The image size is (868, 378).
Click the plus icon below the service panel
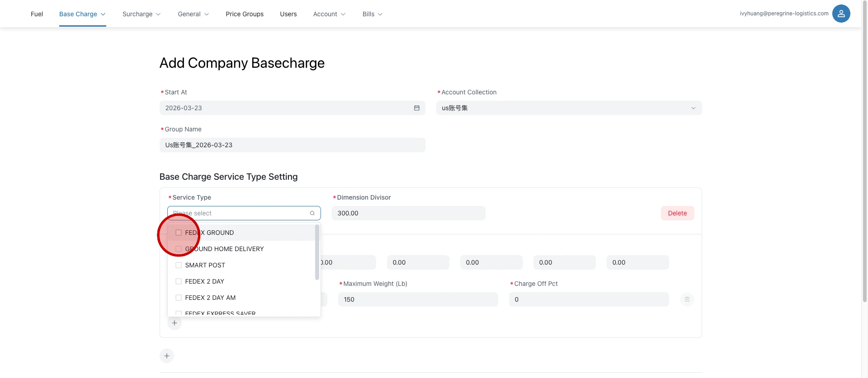coord(167,356)
